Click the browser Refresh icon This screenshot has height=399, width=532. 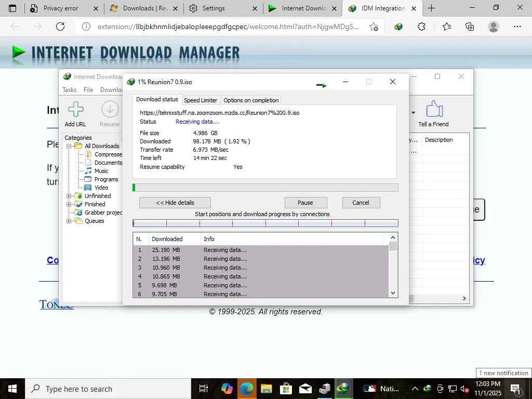coord(60,26)
